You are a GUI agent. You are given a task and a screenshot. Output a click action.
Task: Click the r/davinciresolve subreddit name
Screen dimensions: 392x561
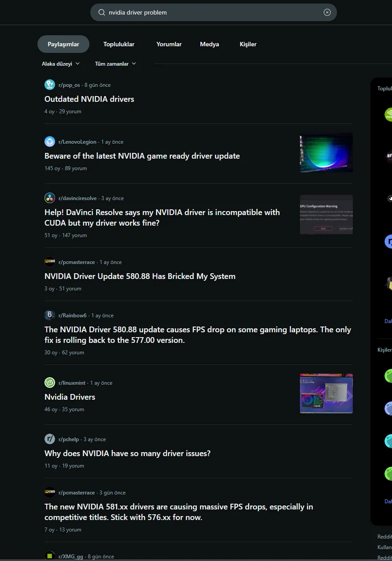pyautogui.click(x=78, y=198)
